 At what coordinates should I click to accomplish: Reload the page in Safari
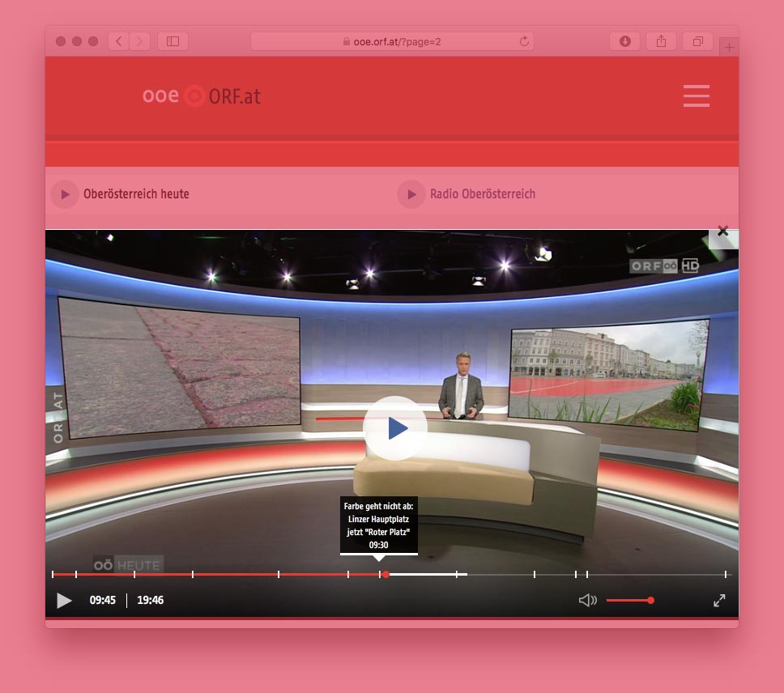(524, 41)
